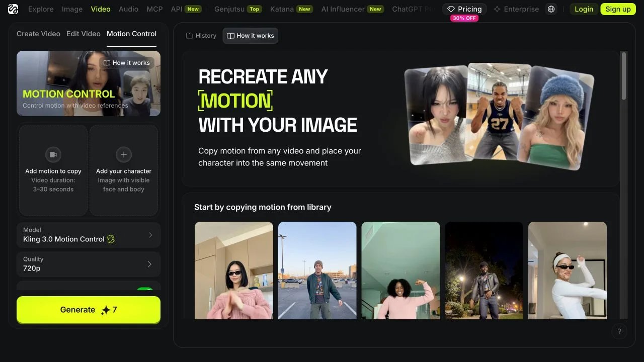Click the plus icon to add your character
Viewport: 644px width, 362px height.
pyautogui.click(x=124, y=154)
